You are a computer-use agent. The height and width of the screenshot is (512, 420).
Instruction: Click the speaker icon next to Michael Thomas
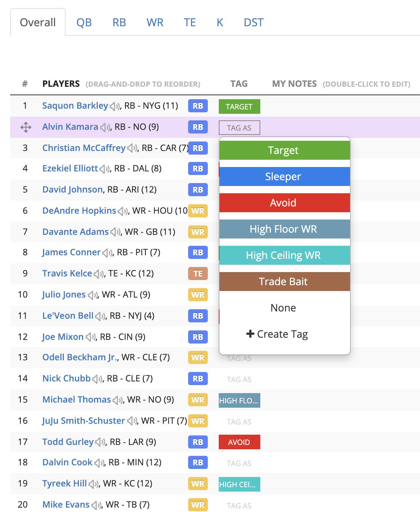[117, 400]
